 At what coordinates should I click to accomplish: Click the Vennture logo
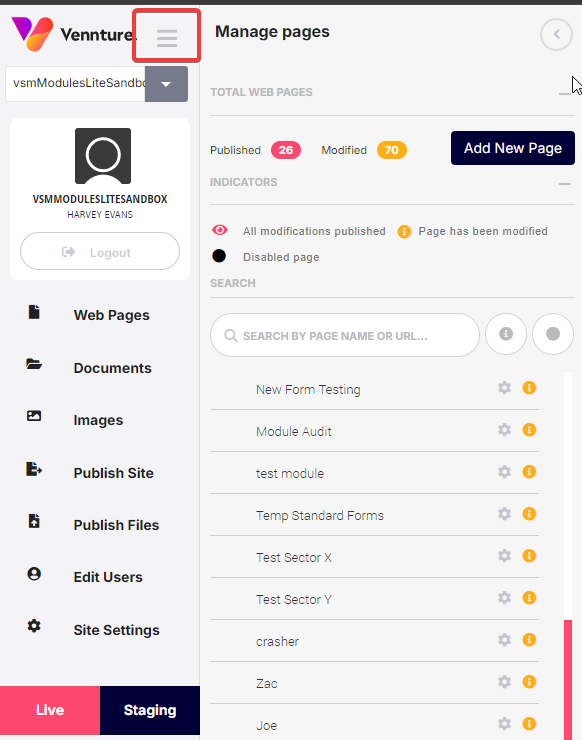[73, 34]
